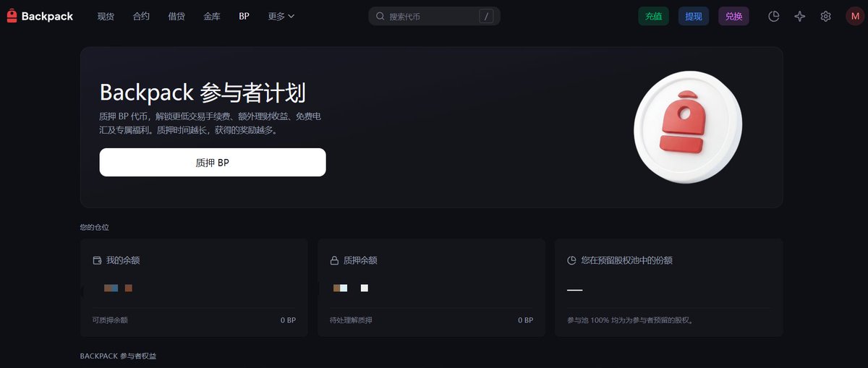Click the BACKPACK 参与者权益 section heading
Viewport: 868px width, 368px height.
118,357
